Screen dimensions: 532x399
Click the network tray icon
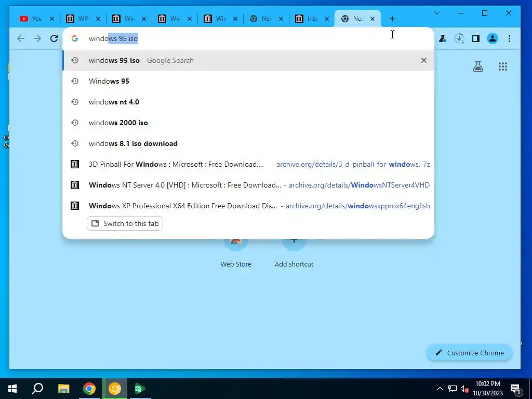[x=453, y=389]
